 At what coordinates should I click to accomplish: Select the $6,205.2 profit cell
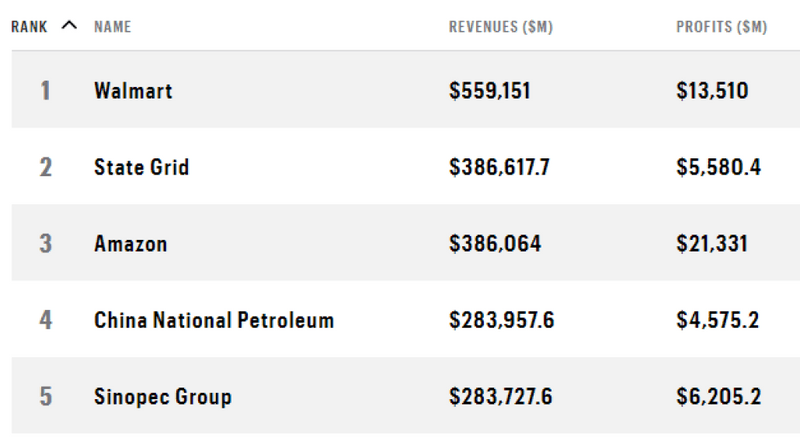click(x=718, y=397)
